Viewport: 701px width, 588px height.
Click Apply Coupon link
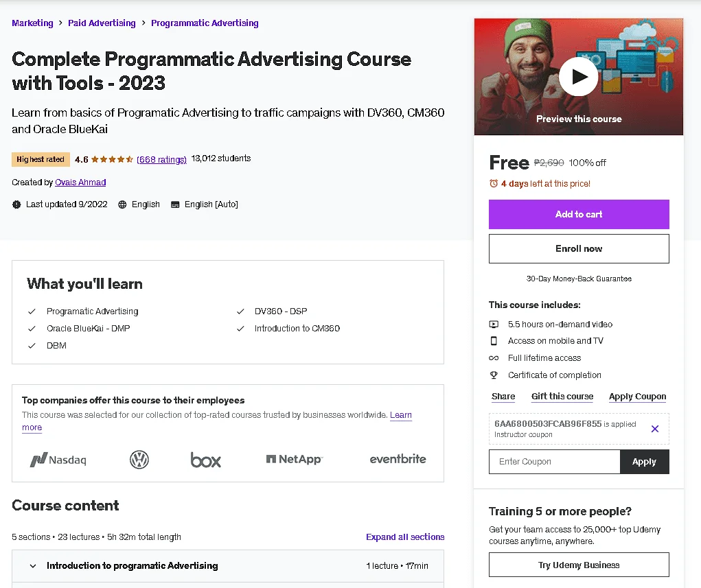click(x=638, y=397)
